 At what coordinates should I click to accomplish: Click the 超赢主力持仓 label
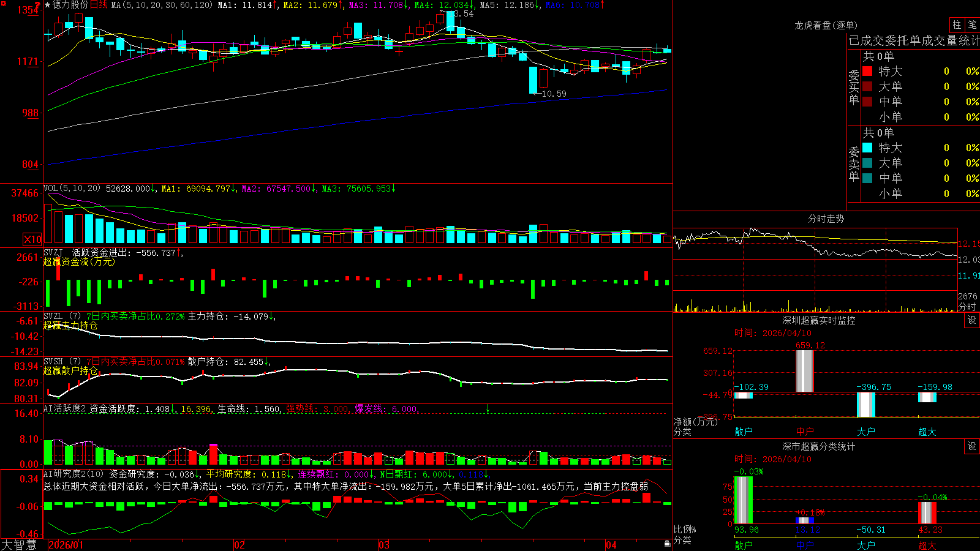pyautogui.click(x=70, y=325)
